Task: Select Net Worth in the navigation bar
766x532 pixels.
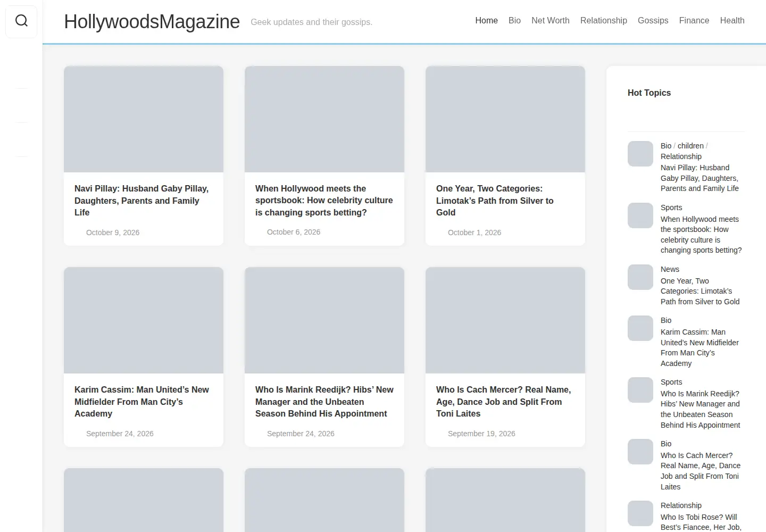Action: pos(550,21)
